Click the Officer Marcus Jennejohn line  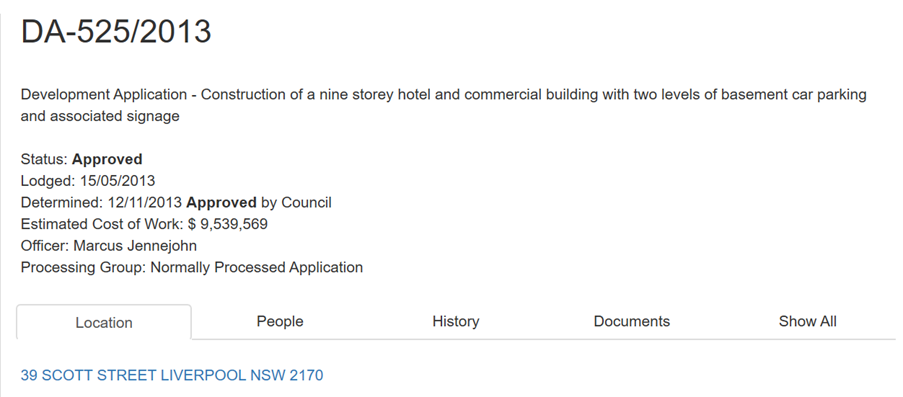coord(109,246)
